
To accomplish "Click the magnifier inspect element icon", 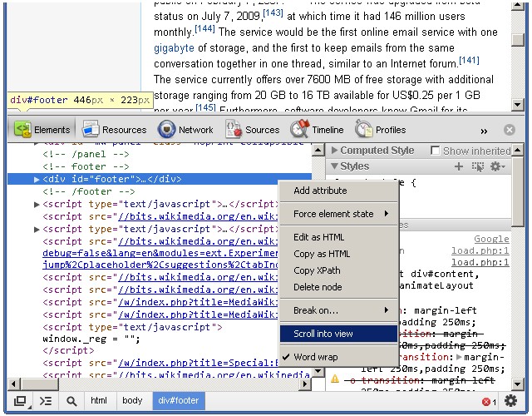I will coord(71,401).
